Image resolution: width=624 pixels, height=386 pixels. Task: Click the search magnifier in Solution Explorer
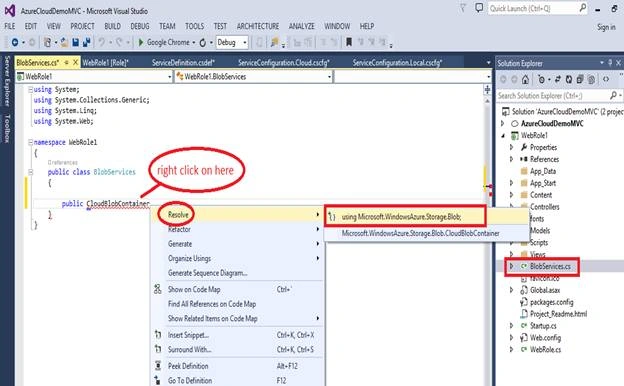point(613,96)
